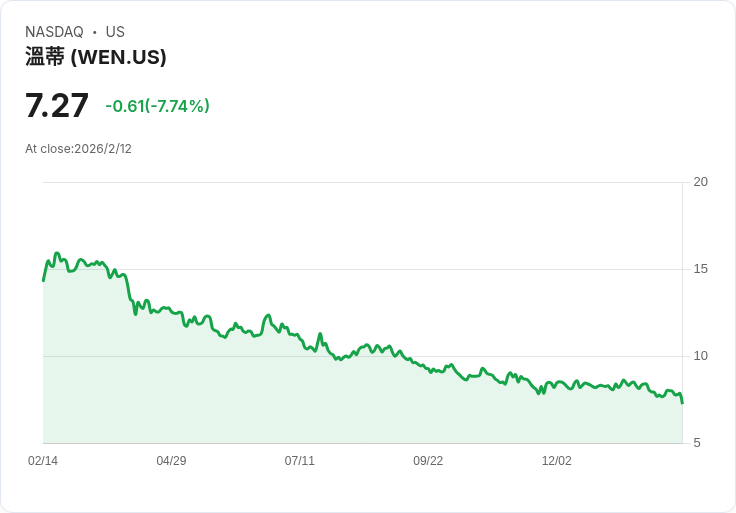Select the 04/29 date on x-axis
This screenshot has height=513, width=736.
click(171, 461)
